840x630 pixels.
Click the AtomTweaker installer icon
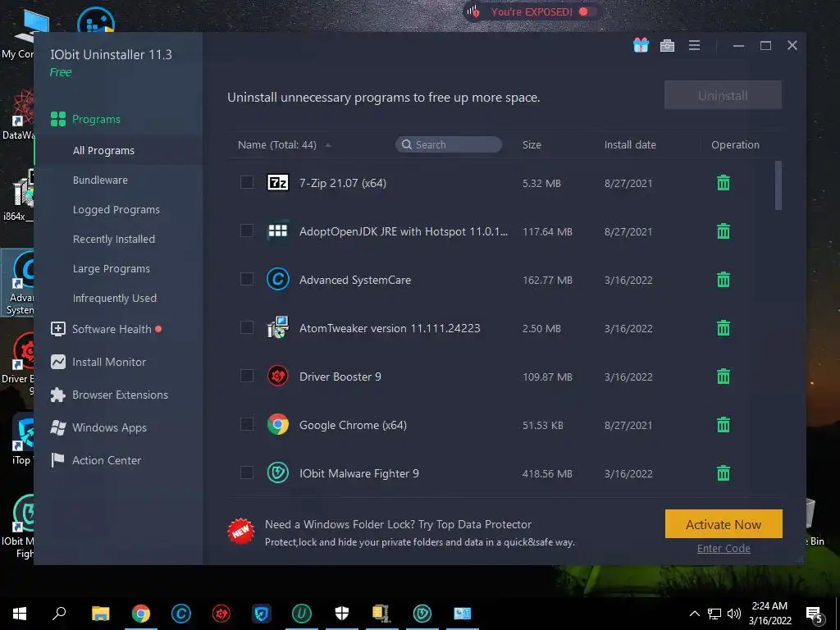point(278,327)
